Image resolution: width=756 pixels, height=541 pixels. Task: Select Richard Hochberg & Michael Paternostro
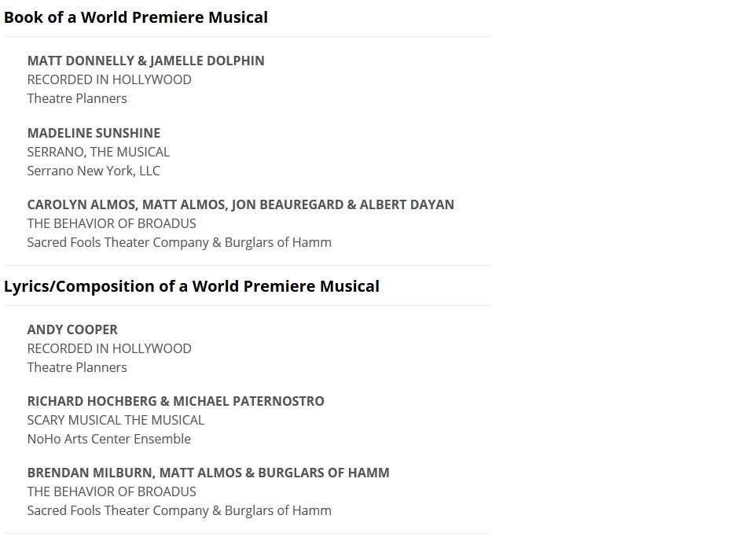[x=175, y=401]
